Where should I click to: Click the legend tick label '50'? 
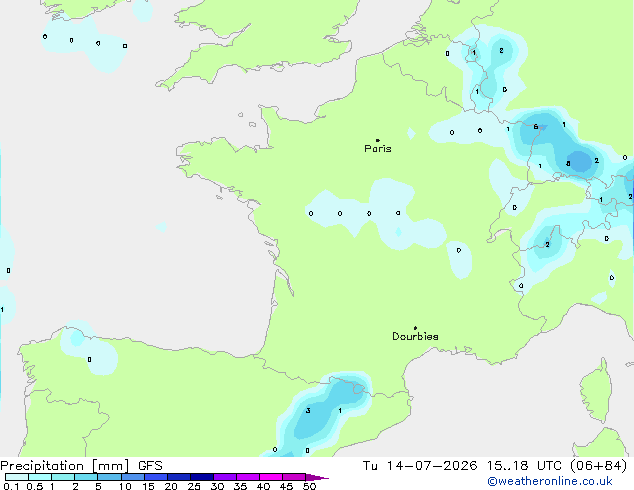pyautogui.click(x=310, y=486)
